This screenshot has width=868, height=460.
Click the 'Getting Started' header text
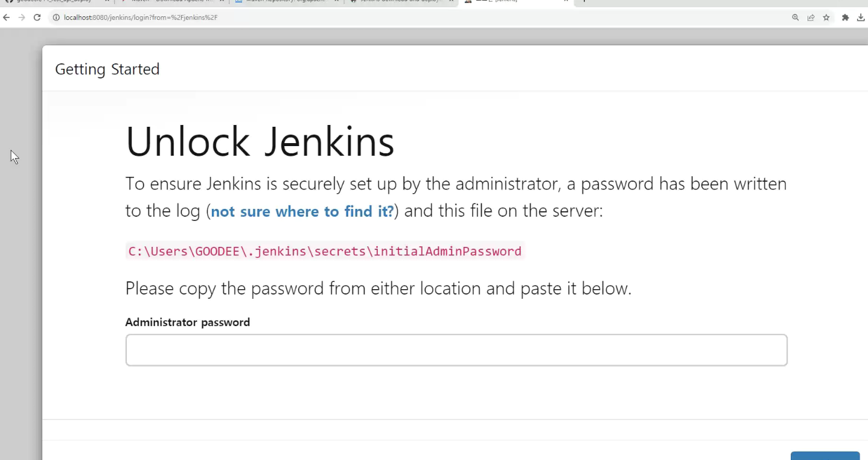(107, 69)
